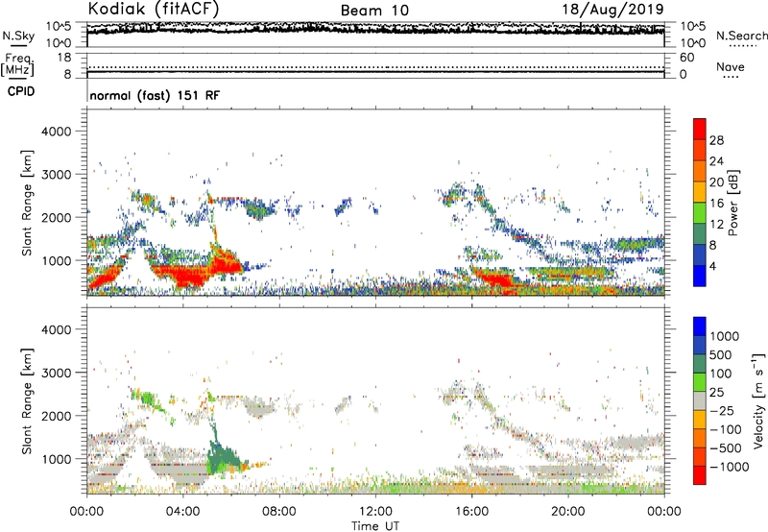This screenshot has height=532, width=768.
Task: Click the '16' tick on the power scale
Action: 716,204
